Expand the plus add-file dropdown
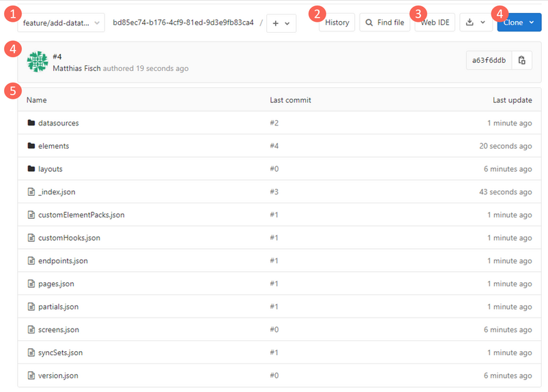The image size is (548, 392). click(x=281, y=23)
